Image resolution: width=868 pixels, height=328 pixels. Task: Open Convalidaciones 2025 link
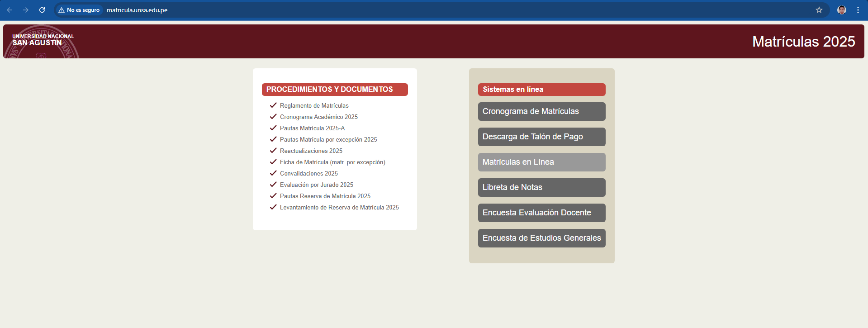[x=308, y=174]
